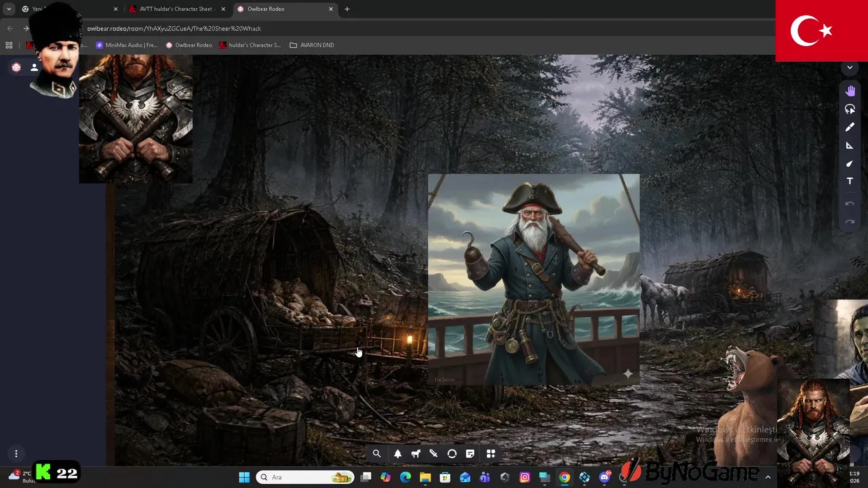This screenshot has height=488, width=868.
Task: Select the Drawing pencil tool
Action: 850,127
